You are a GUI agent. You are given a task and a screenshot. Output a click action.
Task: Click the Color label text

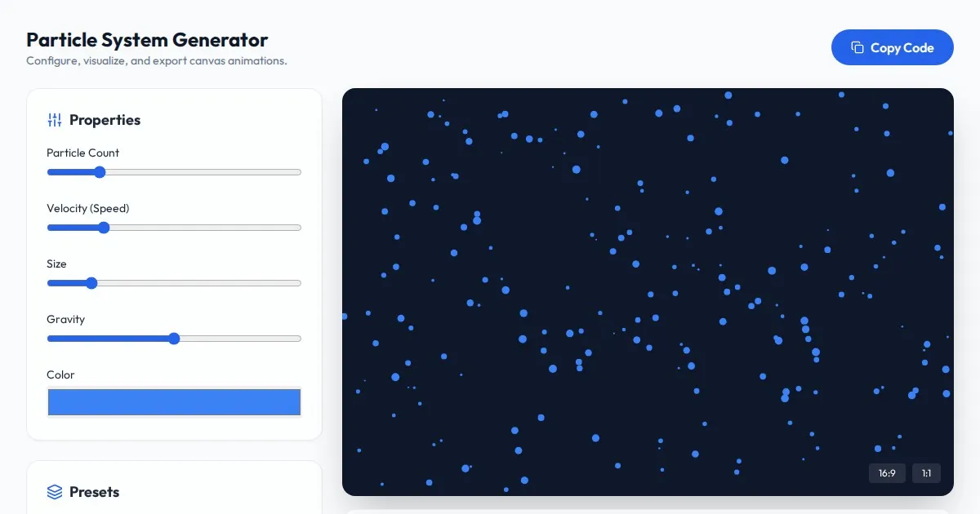point(60,374)
